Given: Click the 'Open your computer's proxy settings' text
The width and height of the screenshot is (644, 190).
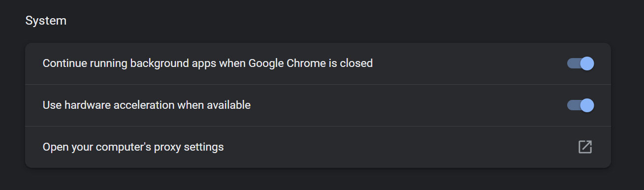Looking at the screenshot, I should (x=133, y=147).
